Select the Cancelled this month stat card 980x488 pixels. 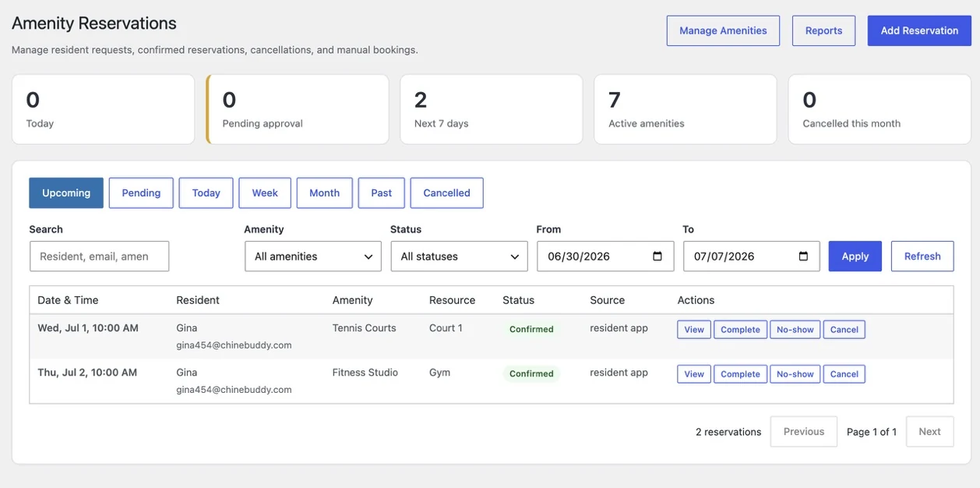[880, 109]
